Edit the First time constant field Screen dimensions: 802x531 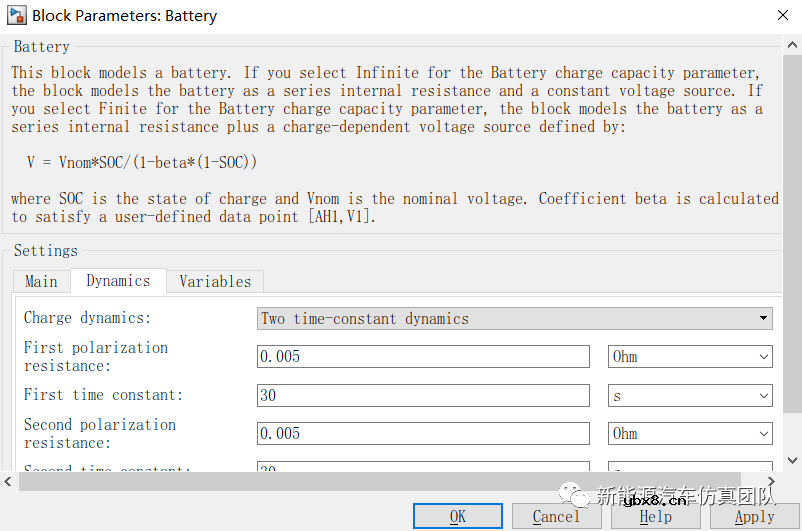pyautogui.click(x=423, y=395)
